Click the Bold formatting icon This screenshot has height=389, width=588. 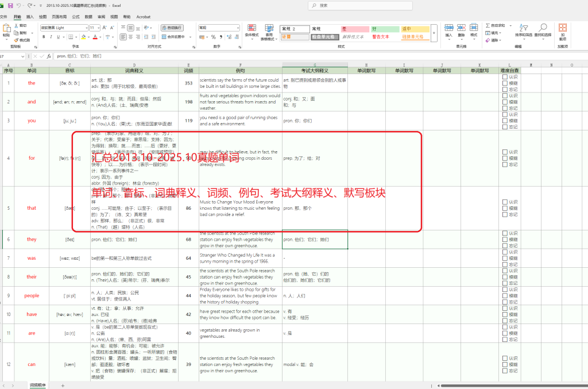44,37
